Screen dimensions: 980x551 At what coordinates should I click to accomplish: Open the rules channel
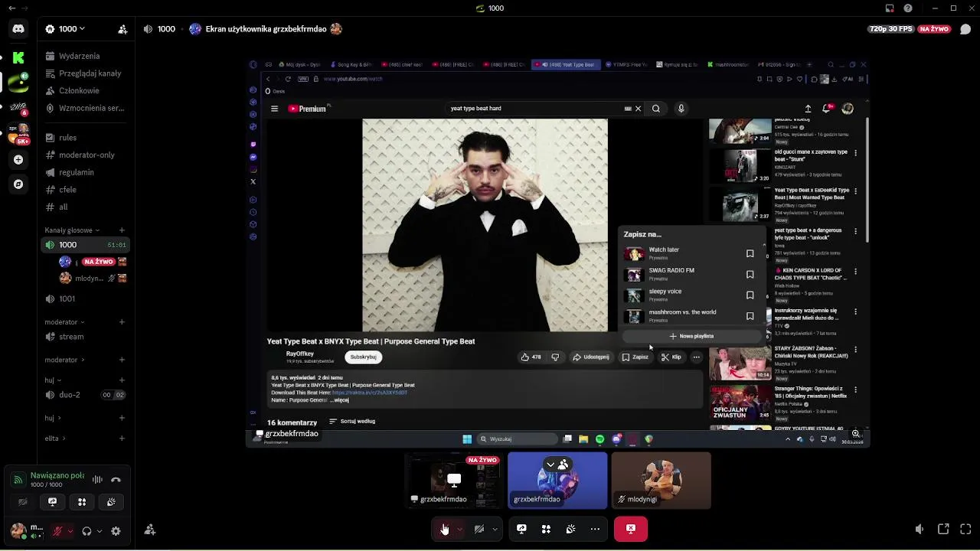(x=85, y=138)
